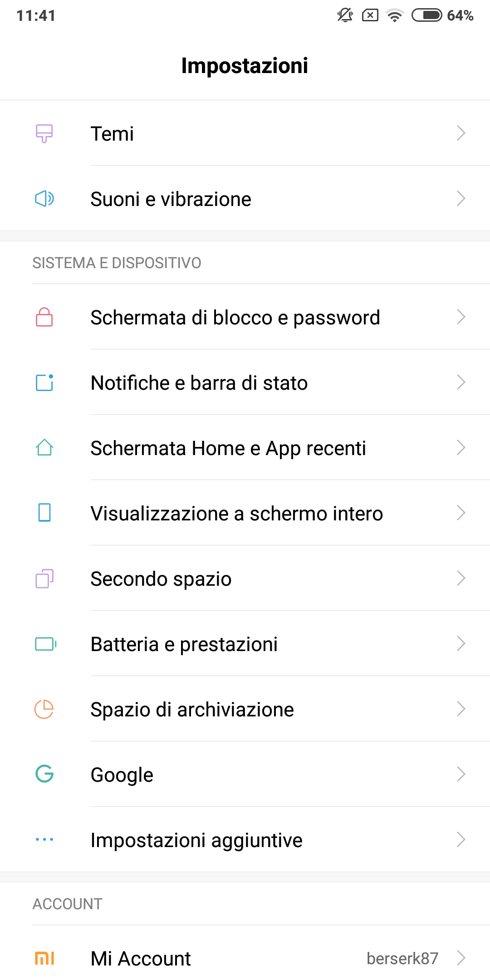Open Schermata Home e App recenti
490x980 pixels.
click(228, 448)
